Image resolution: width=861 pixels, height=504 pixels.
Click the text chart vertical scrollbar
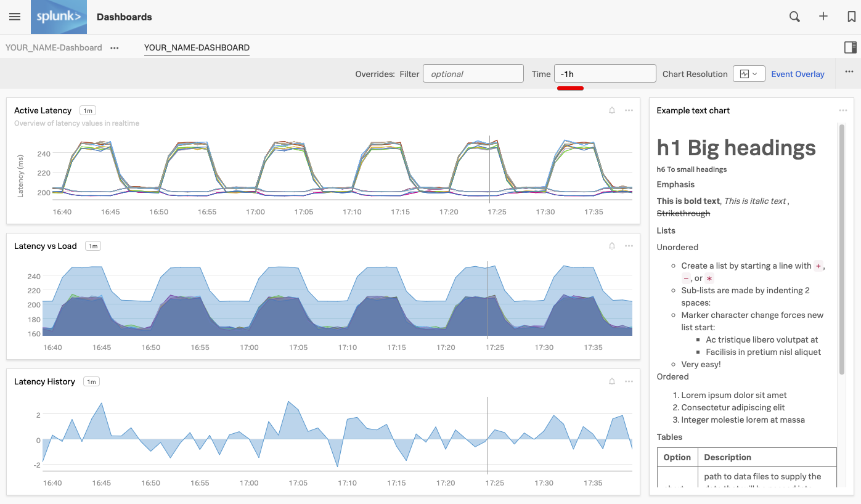(842, 249)
